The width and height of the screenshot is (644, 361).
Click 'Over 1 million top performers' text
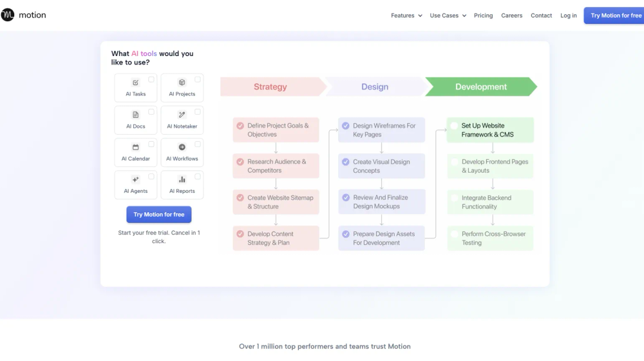(x=325, y=346)
